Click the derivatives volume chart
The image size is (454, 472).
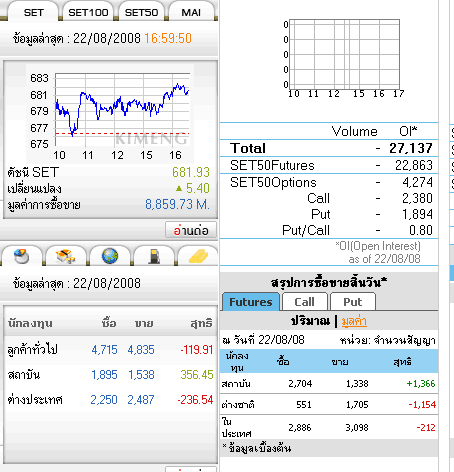click(x=344, y=57)
